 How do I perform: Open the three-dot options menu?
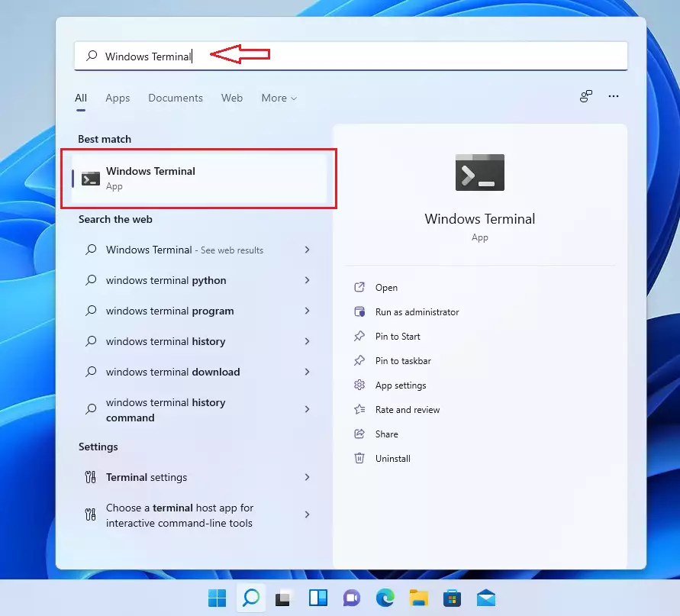click(x=613, y=96)
